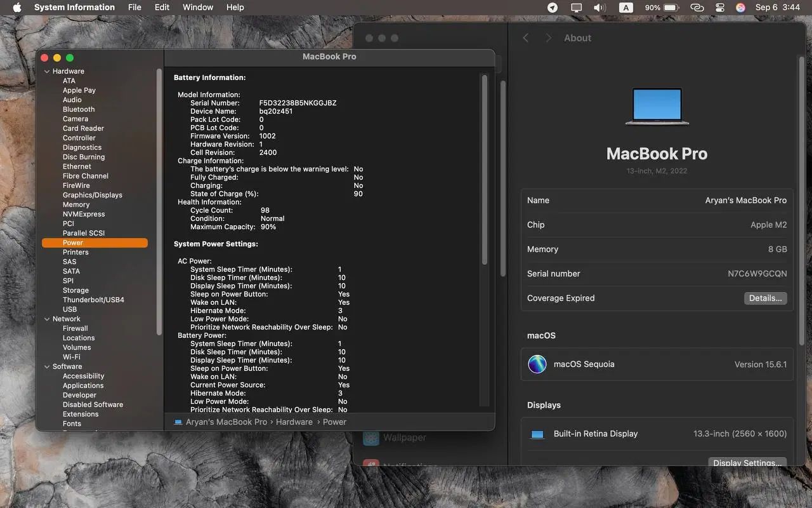Open the Apple menu
The image size is (812, 508).
pyautogui.click(x=17, y=8)
